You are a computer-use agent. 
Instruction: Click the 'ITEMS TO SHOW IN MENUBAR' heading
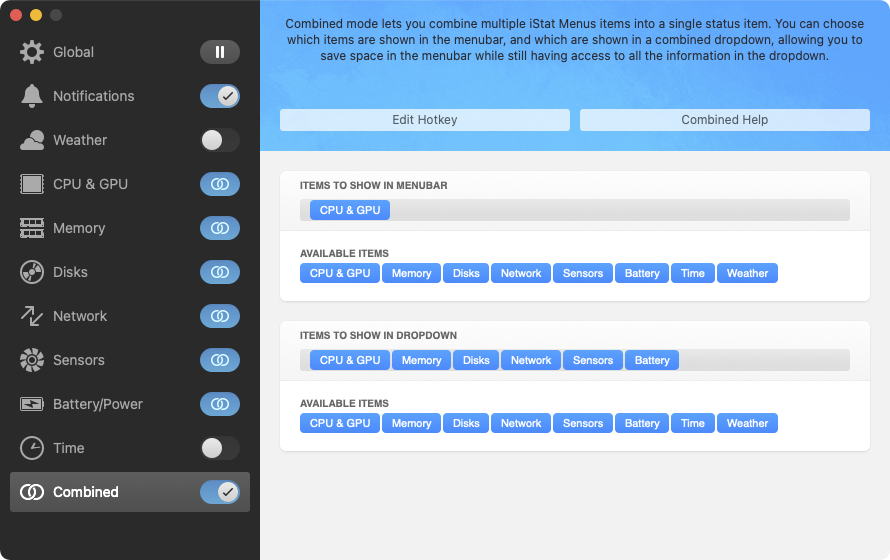tap(373, 186)
